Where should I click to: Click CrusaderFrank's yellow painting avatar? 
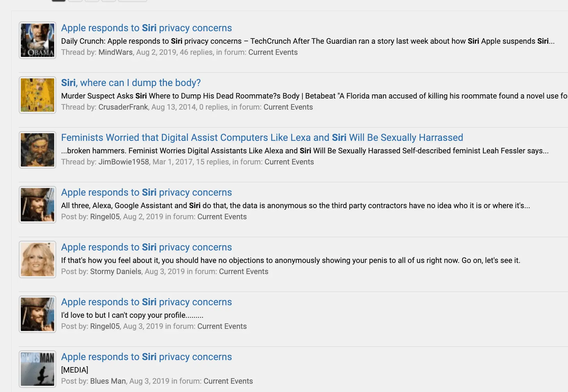point(37,95)
